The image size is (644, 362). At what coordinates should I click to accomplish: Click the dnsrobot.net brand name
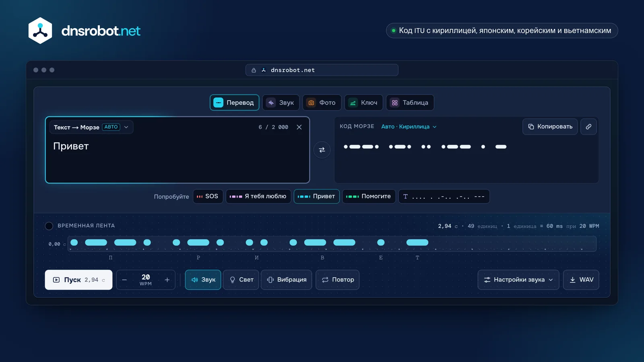(101, 31)
